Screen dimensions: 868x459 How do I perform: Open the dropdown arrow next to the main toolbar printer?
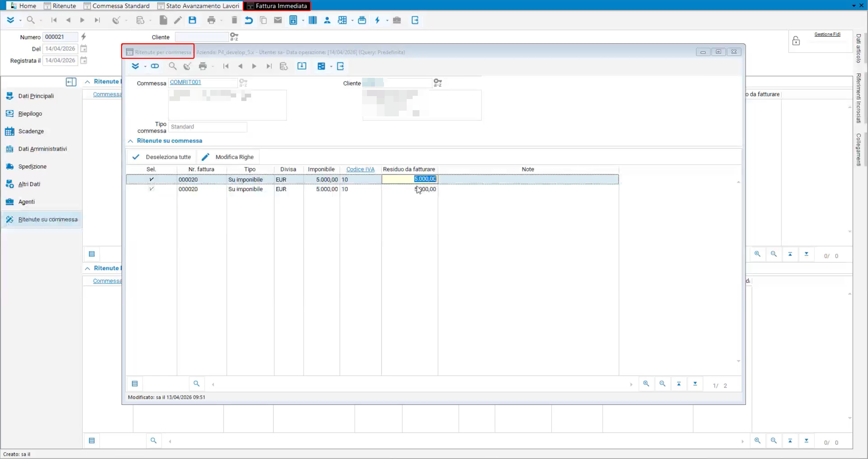pyautogui.click(x=221, y=21)
